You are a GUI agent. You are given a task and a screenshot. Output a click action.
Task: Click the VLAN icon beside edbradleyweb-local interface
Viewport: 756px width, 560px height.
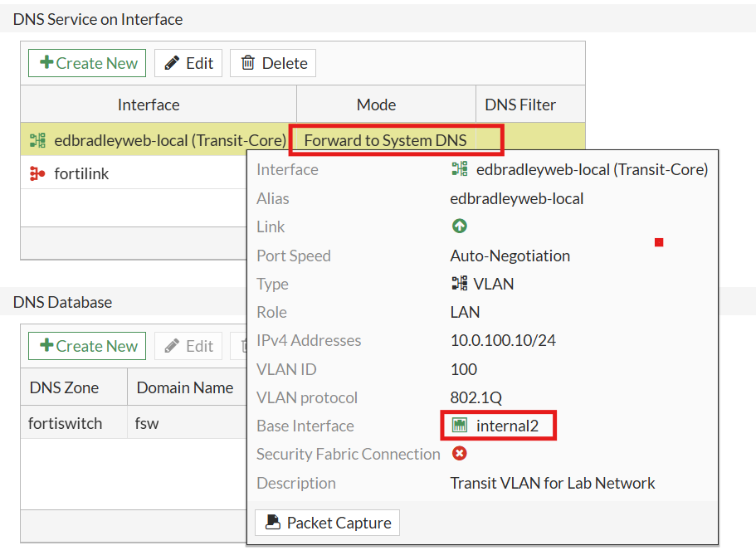click(x=37, y=139)
